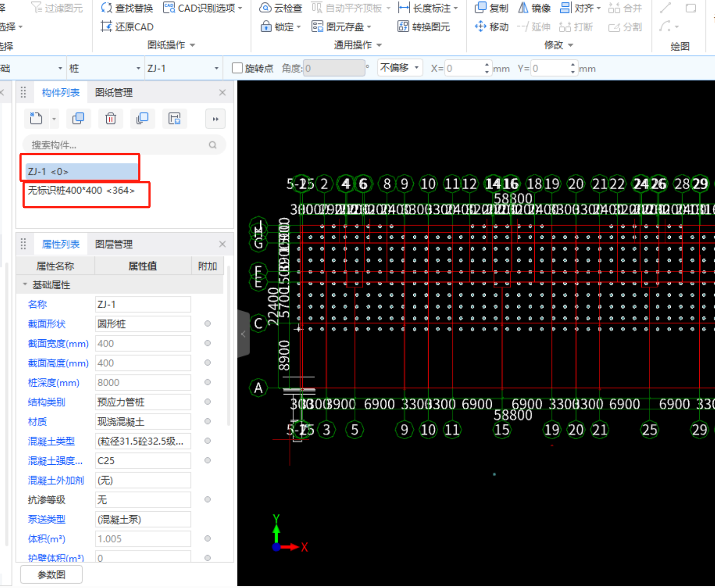Increase the X offset with the up stepper
This screenshot has width=715, height=588.
pos(486,65)
